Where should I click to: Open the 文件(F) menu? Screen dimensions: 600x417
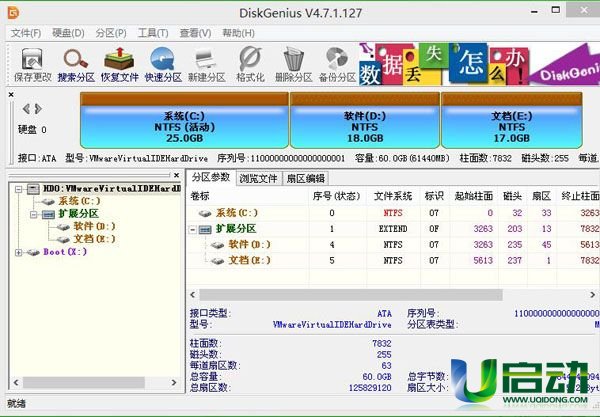pos(26,33)
